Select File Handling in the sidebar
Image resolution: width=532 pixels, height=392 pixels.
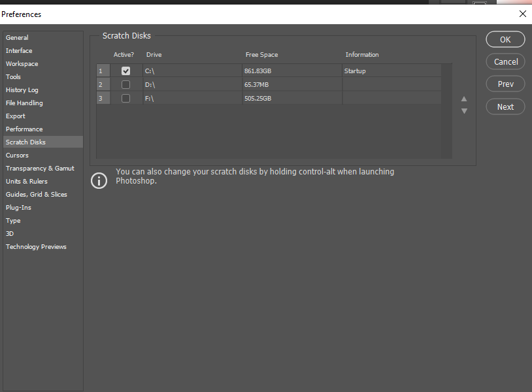[x=42, y=103]
